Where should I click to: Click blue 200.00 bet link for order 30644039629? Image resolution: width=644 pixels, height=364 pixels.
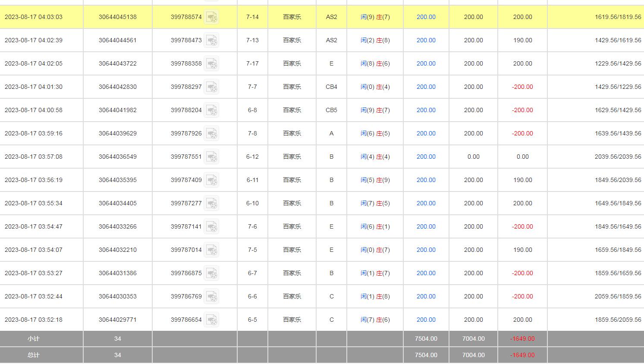426,133
